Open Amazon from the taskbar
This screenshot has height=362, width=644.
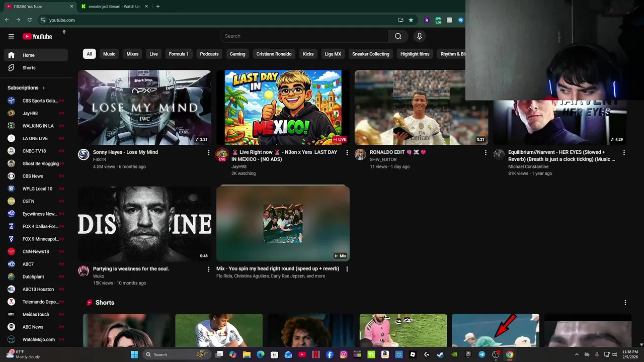(385, 354)
